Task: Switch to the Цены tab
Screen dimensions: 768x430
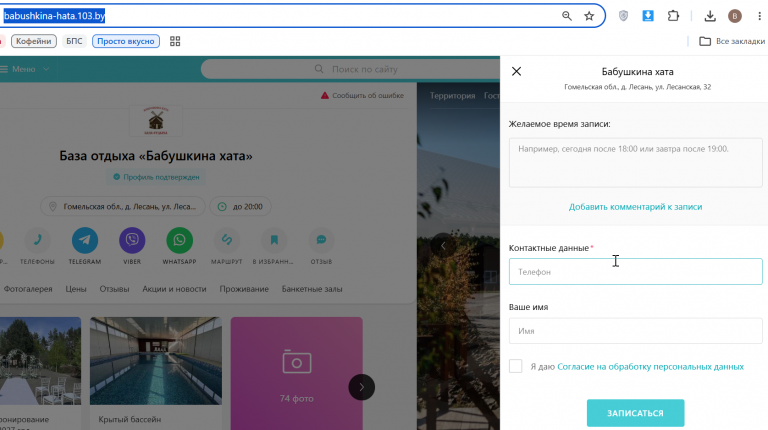Action: (x=76, y=289)
